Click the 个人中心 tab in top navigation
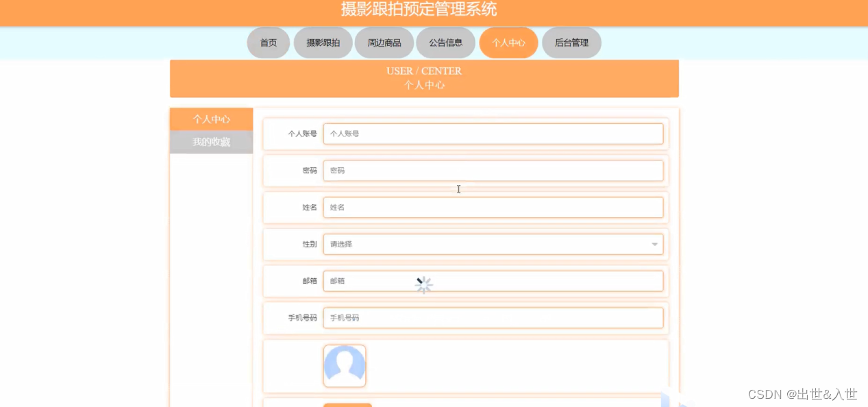This screenshot has height=407, width=868. [508, 42]
